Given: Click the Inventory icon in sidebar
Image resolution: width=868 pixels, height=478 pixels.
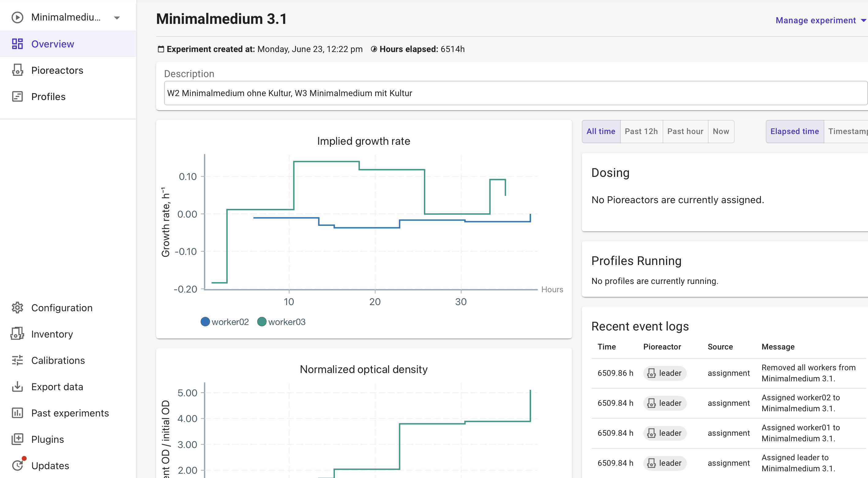Looking at the screenshot, I should coord(17,334).
